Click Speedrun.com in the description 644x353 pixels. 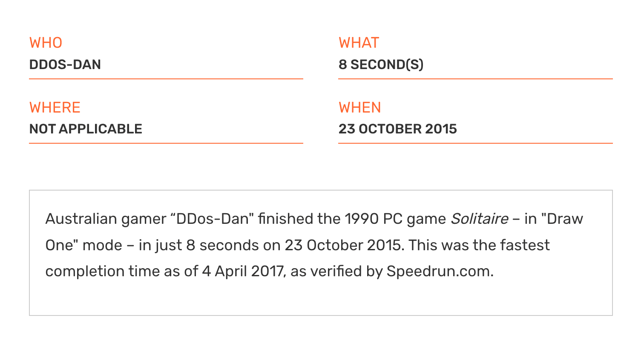pos(440,271)
